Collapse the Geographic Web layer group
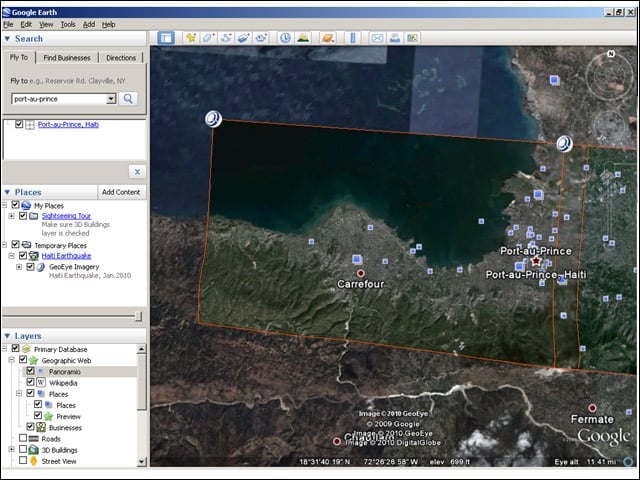 (11, 360)
